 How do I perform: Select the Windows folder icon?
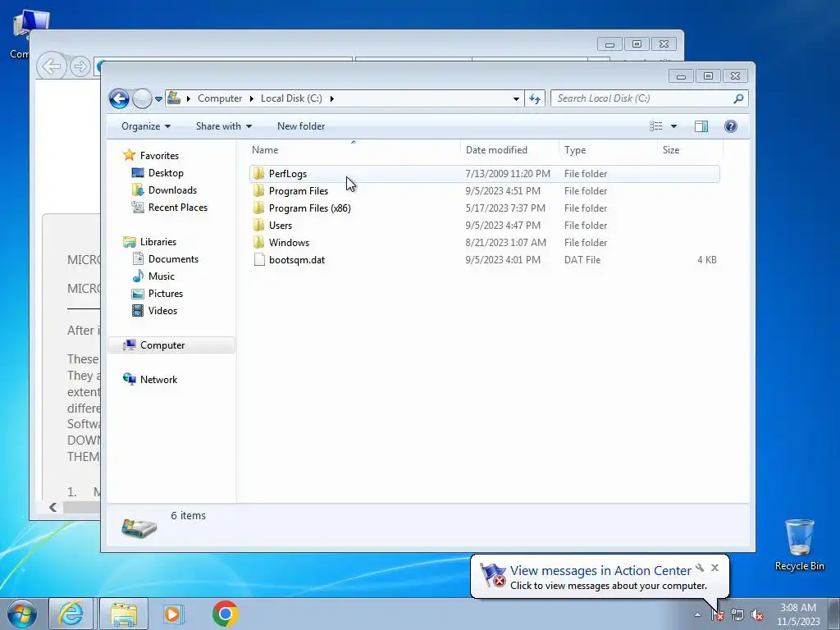click(259, 242)
